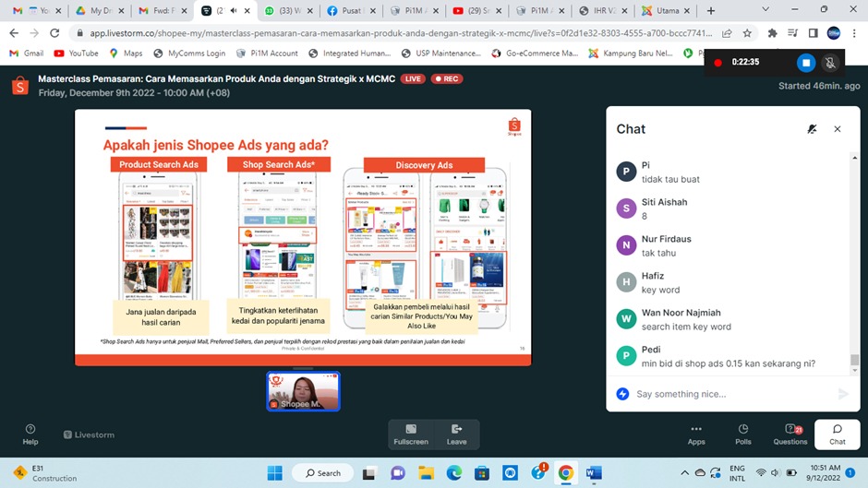Screen dimensions: 868x488
Task: Open Microsoft Word from the taskbar
Action: point(593,473)
